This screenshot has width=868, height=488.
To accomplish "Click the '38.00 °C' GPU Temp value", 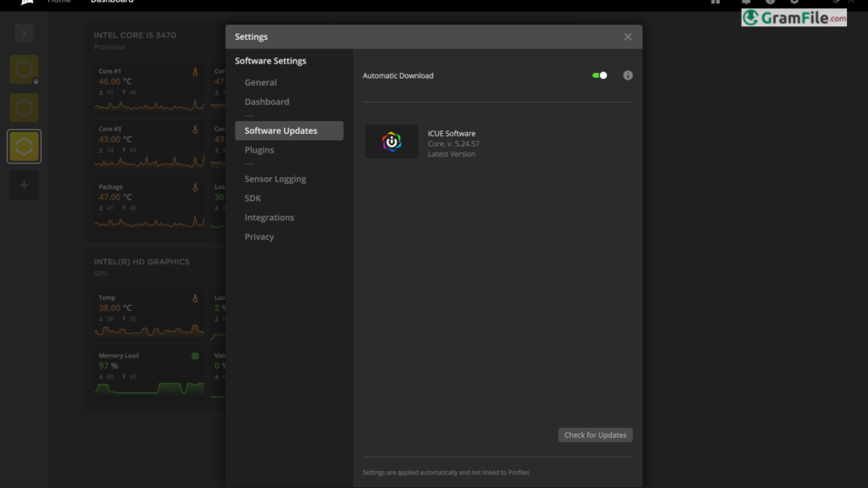I will 115,308.
